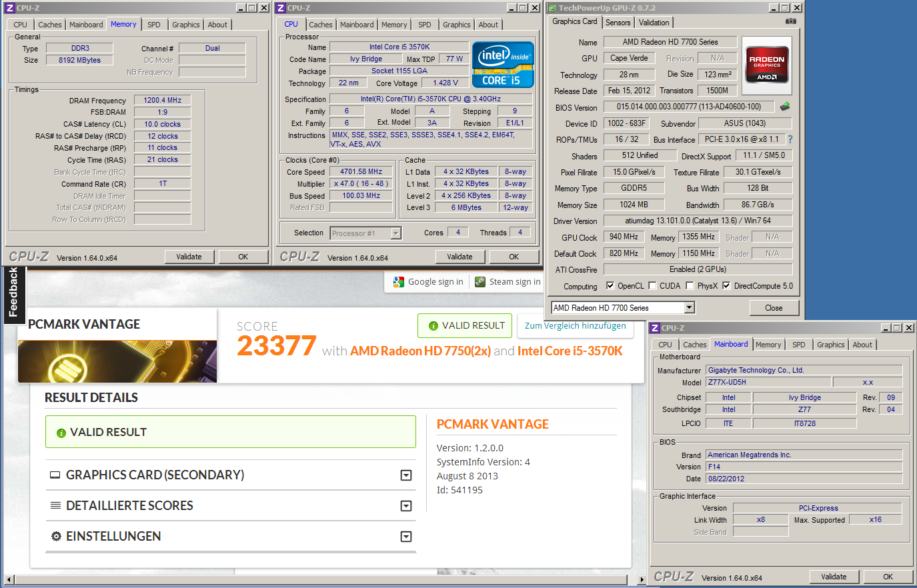Screen dimensions: 917x588
Task: Click the Google sign in icon
Action: (399, 282)
